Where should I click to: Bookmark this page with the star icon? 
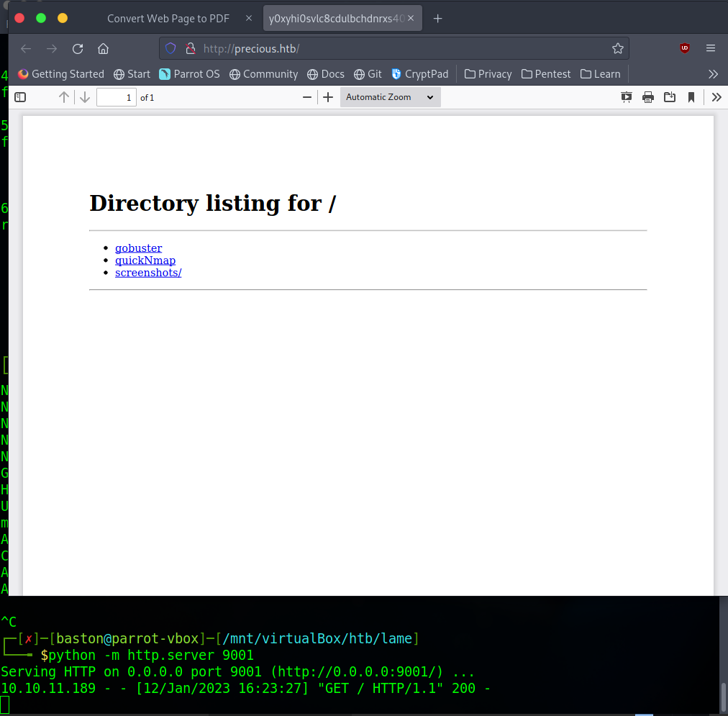click(x=618, y=48)
